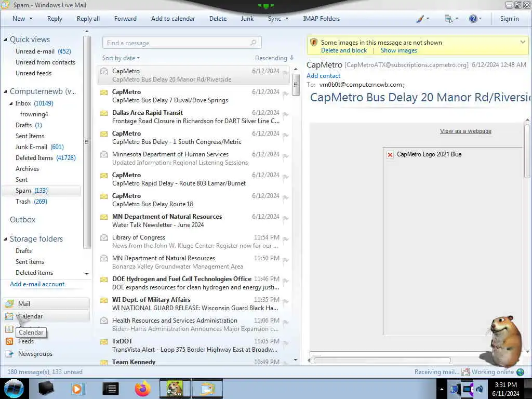Toggle flag on CapMetro Rapid Delay Route 803 message
Viewport: 532px width, 399px height.
coord(286,177)
